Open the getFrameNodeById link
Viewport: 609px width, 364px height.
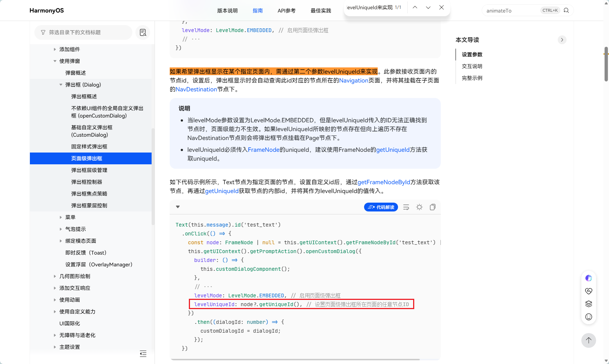[384, 182]
